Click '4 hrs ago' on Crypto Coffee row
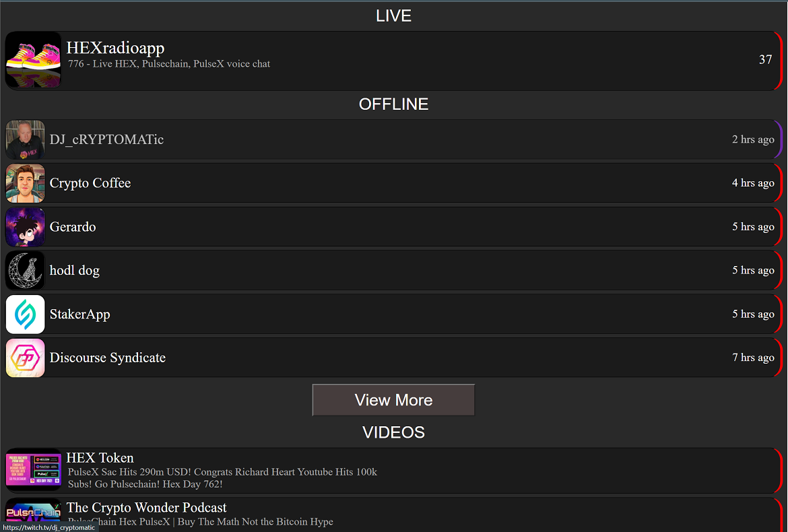Screen dimensions: 788x532 753,183
